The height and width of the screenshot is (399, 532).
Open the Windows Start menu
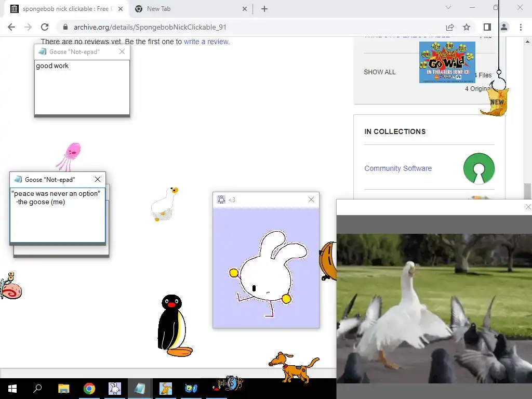pos(12,389)
